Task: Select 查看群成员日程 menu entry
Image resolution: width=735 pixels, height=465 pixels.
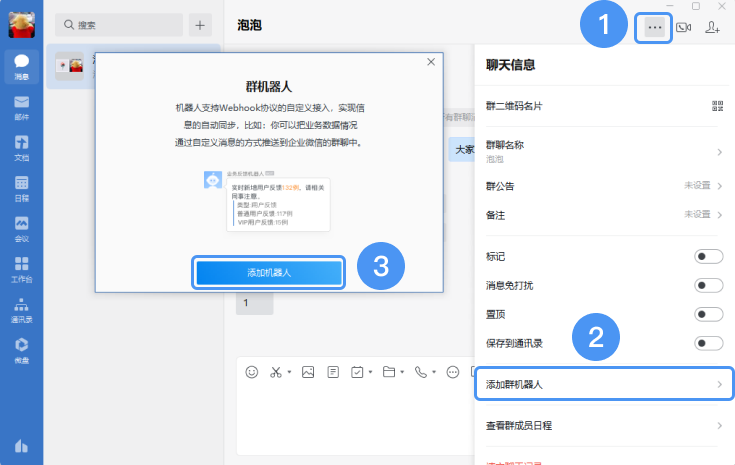Action: pyautogui.click(x=603, y=425)
